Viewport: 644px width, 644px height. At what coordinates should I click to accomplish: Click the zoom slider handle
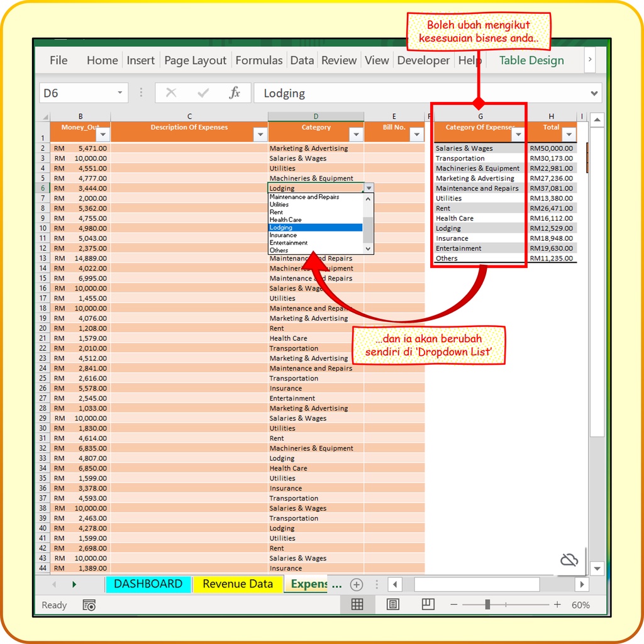(487, 604)
